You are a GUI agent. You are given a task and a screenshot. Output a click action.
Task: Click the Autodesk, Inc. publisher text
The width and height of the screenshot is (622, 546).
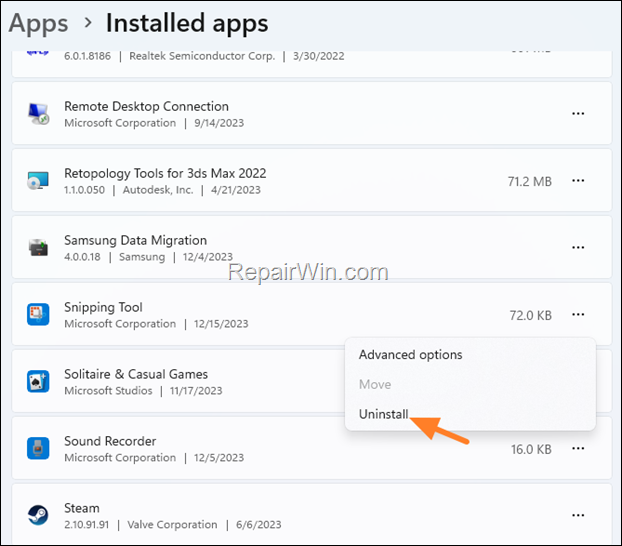(158, 190)
